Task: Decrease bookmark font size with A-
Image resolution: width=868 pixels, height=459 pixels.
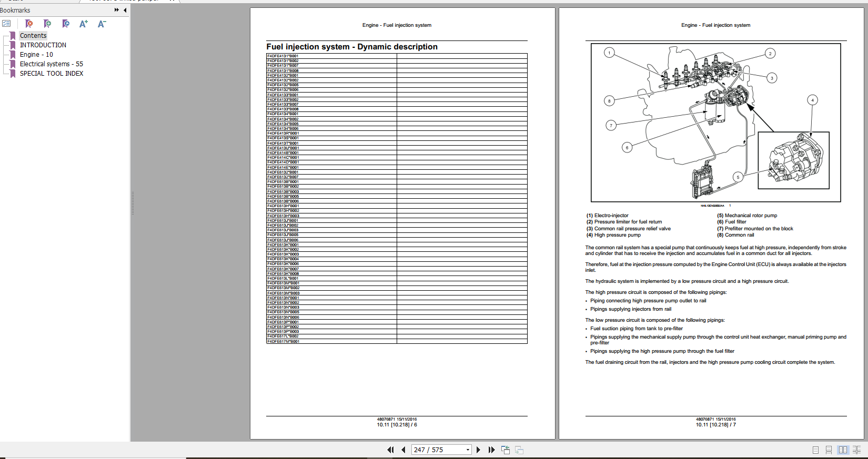Action: [102, 24]
